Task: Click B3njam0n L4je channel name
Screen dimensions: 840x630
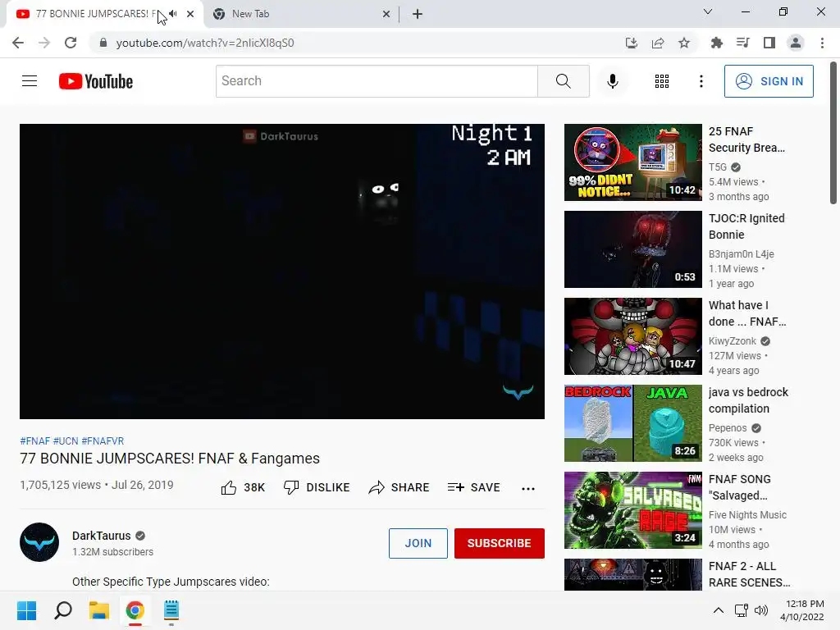Action: (x=741, y=254)
